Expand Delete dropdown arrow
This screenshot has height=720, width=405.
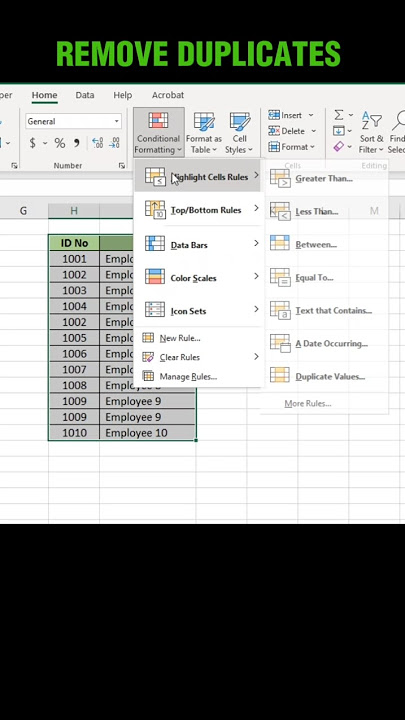pyautogui.click(x=314, y=131)
